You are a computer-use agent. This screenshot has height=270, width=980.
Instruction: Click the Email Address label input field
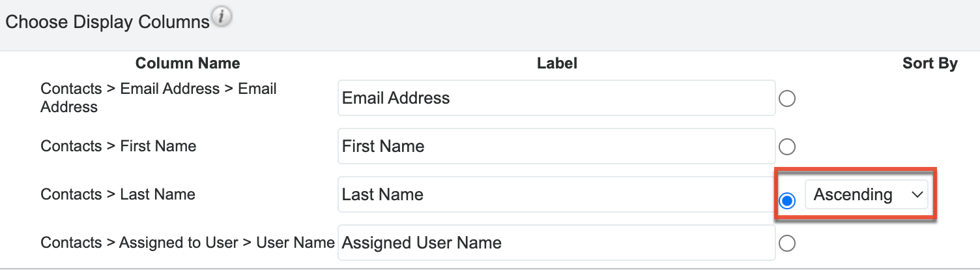(556, 98)
